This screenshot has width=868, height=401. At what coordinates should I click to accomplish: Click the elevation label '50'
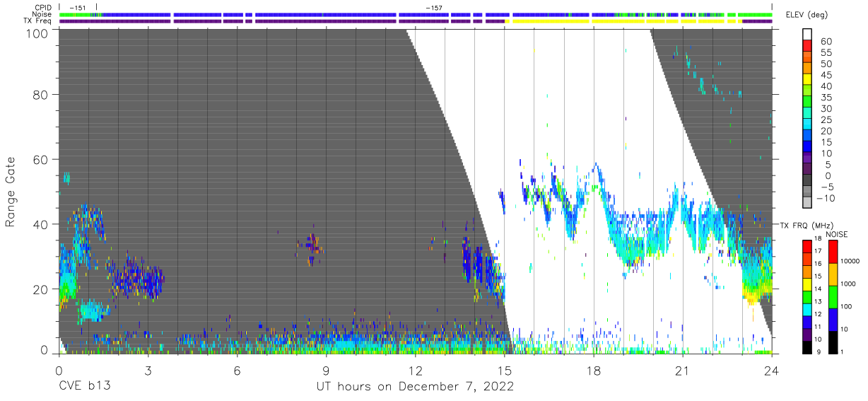coord(826,64)
